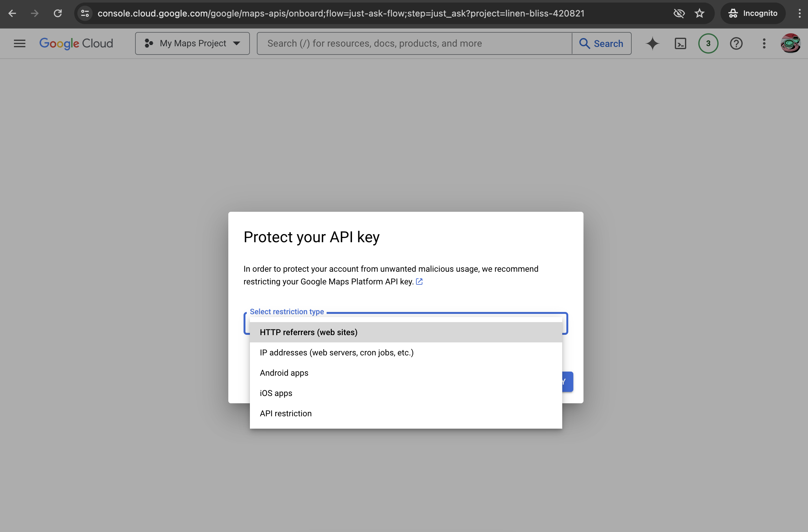Activate Cloud Shell terminal
808x532 pixels.
(680, 43)
